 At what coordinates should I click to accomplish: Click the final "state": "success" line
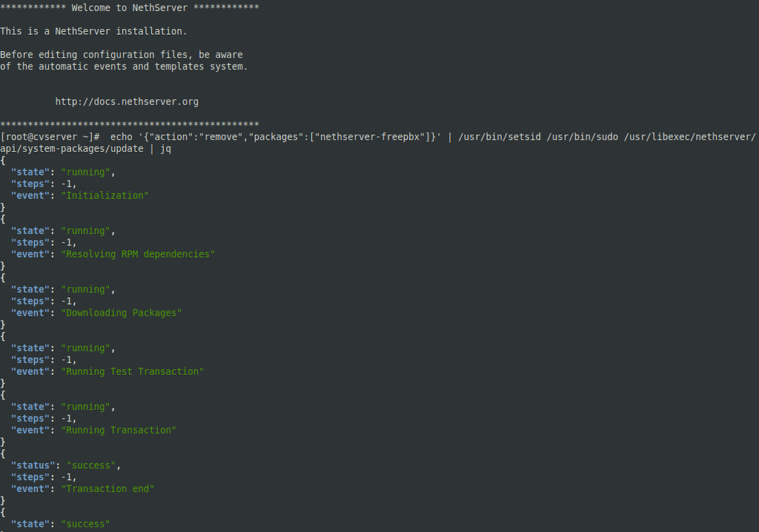tap(61, 525)
